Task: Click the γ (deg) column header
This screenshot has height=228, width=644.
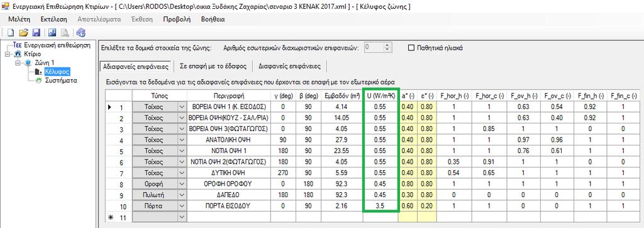Action: pos(284,96)
